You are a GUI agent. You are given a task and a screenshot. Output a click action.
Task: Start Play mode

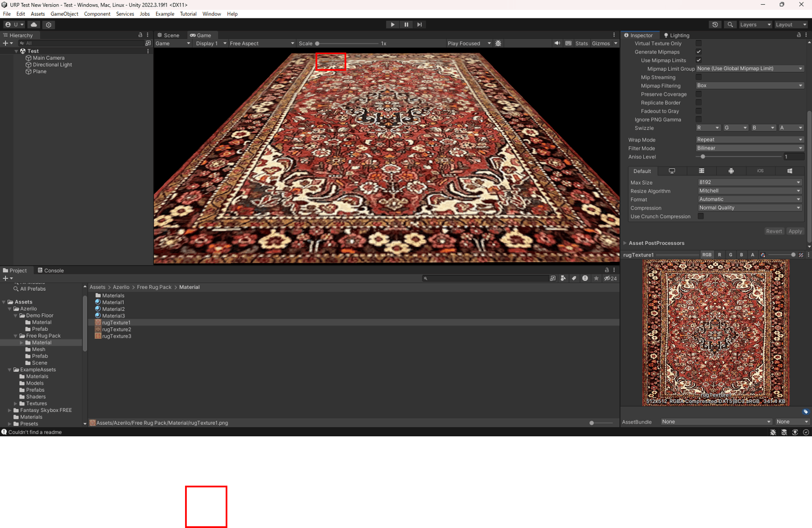click(393, 24)
